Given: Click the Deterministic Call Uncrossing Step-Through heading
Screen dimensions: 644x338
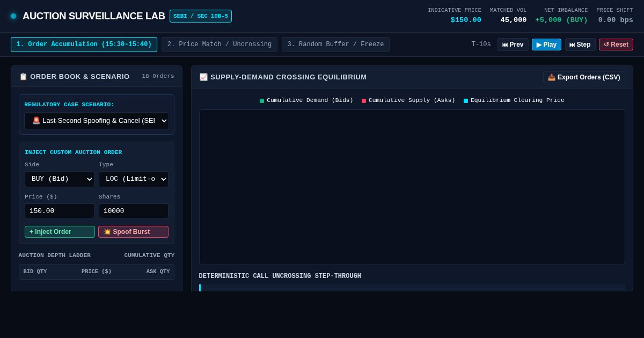Looking at the screenshot, I should [280, 276].
